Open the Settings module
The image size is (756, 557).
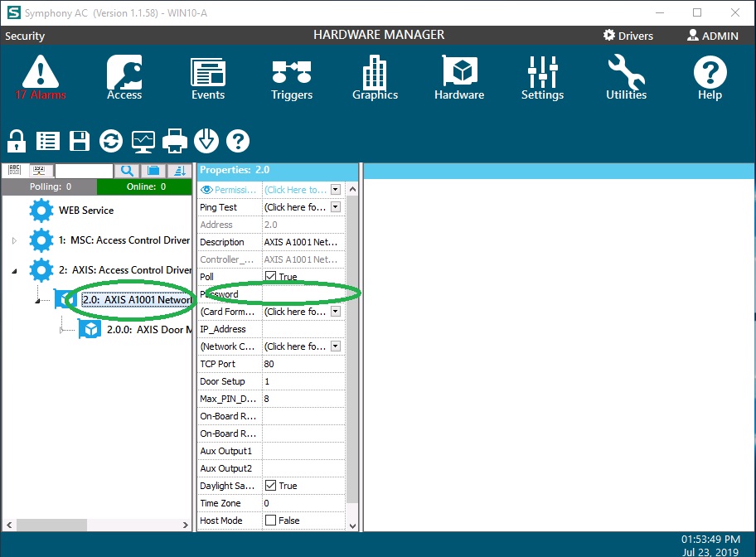(x=542, y=77)
